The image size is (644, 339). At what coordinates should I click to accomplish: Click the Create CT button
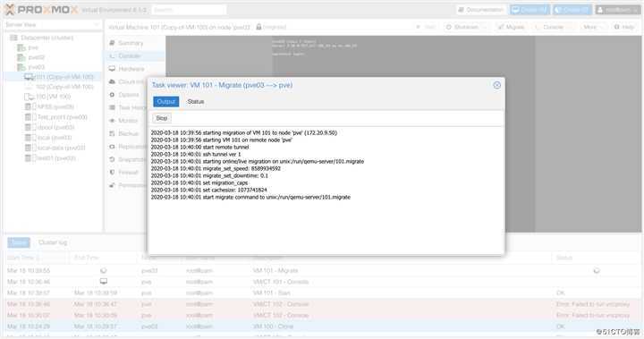coord(572,10)
